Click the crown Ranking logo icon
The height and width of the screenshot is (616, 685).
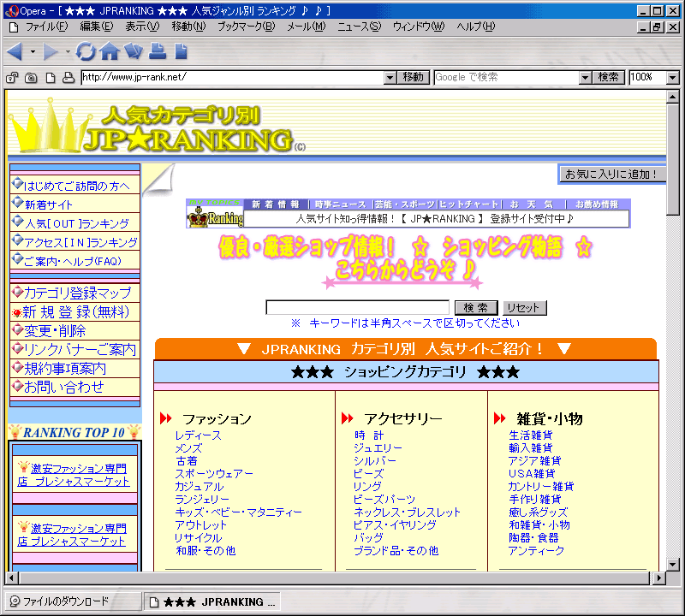215,216
